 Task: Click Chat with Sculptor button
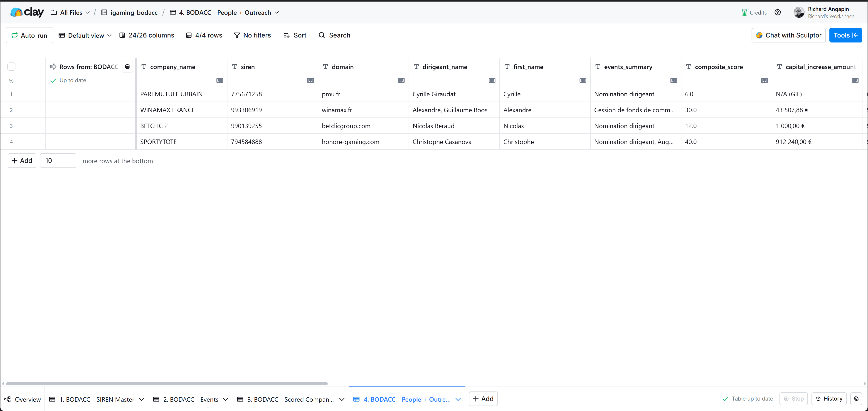(788, 35)
